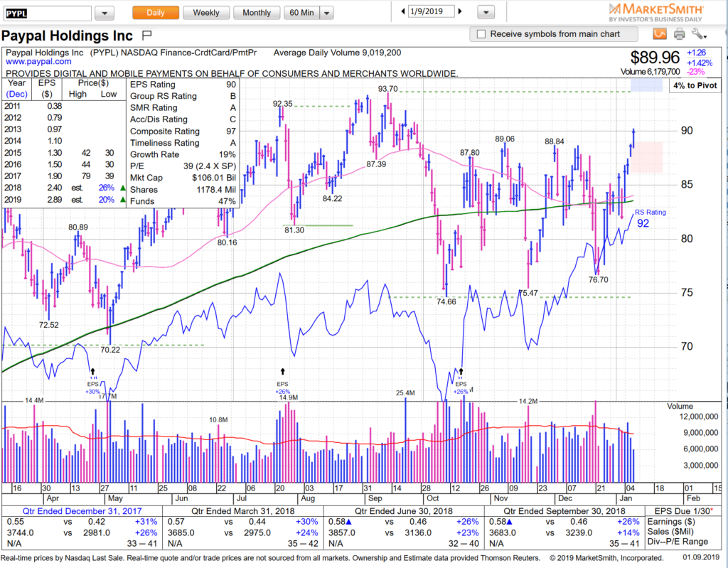This screenshot has height=568, width=728.
Task: Click the Div--P/E Range label
Action: [678, 542]
